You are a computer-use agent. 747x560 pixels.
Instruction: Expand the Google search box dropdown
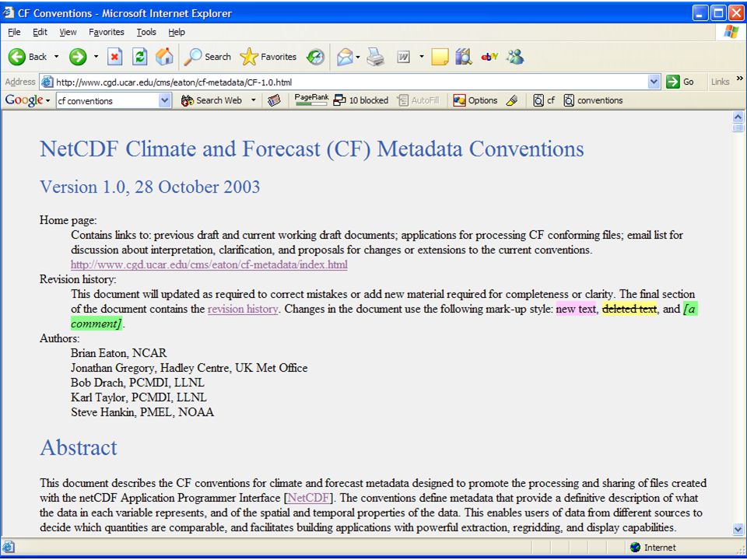tap(165, 101)
